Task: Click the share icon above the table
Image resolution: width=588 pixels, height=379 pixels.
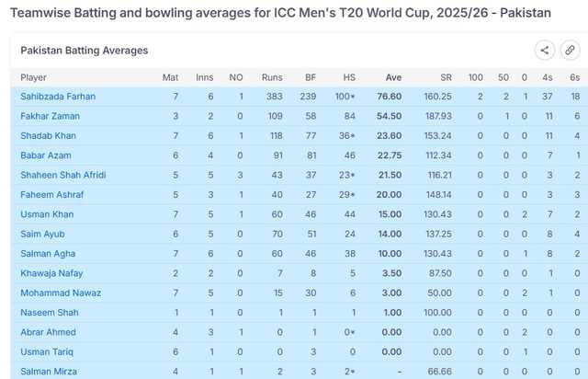Action: (x=545, y=51)
